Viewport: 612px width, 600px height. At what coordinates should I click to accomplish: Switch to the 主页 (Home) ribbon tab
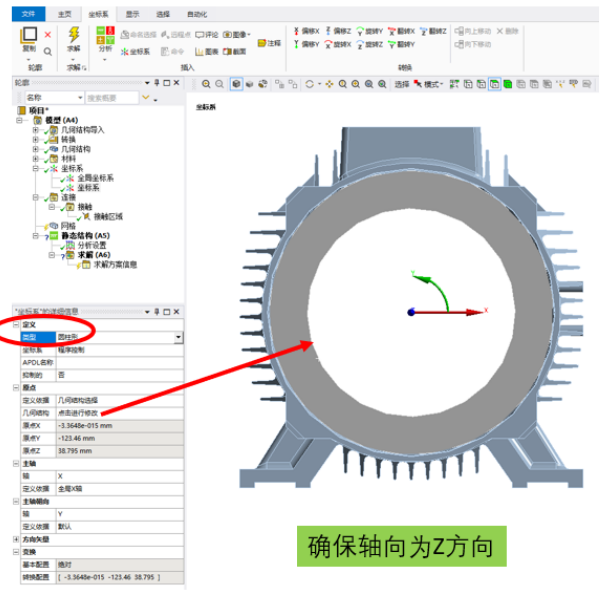coord(64,14)
